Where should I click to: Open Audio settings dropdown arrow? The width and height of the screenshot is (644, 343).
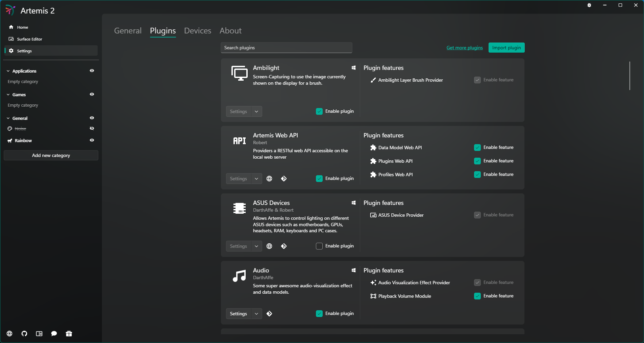(x=256, y=314)
